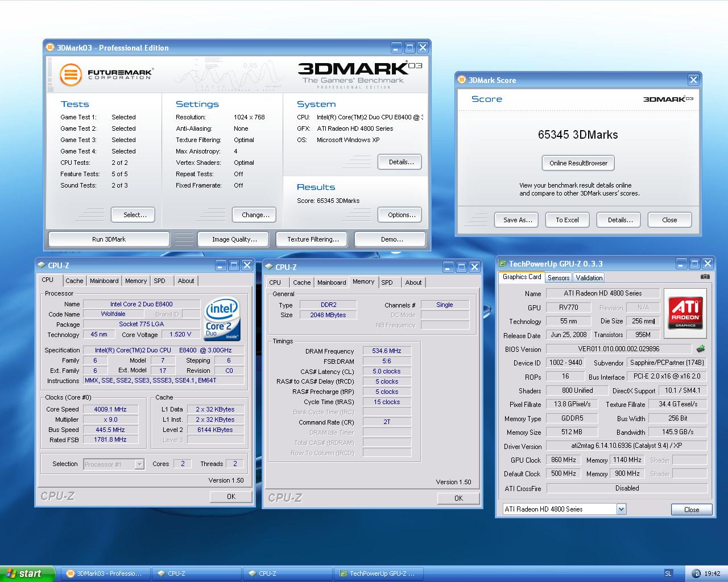Open About tab in the Memory CPU-Z window
This screenshot has height=582, width=728.
[413, 282]
